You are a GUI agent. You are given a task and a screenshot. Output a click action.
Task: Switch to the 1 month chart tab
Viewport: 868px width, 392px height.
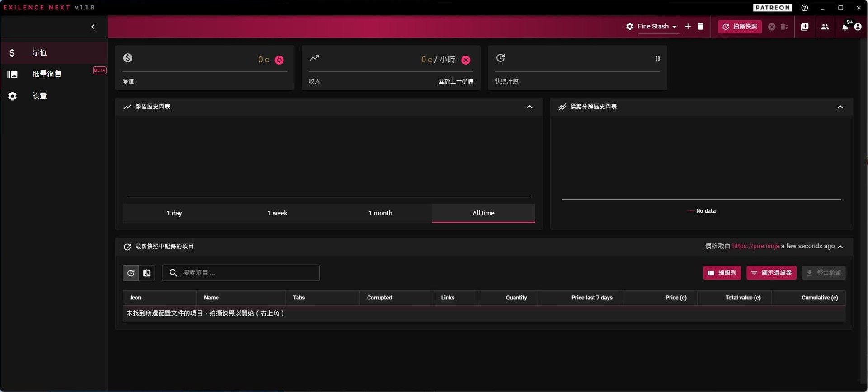pyautogui.click(x=380, y=213)
